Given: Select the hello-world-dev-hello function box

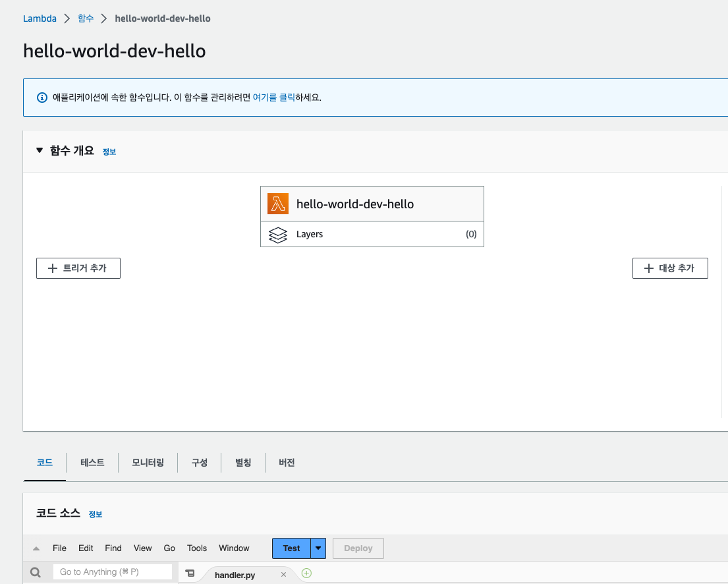Looking at the screenshot, I should 372,204.
